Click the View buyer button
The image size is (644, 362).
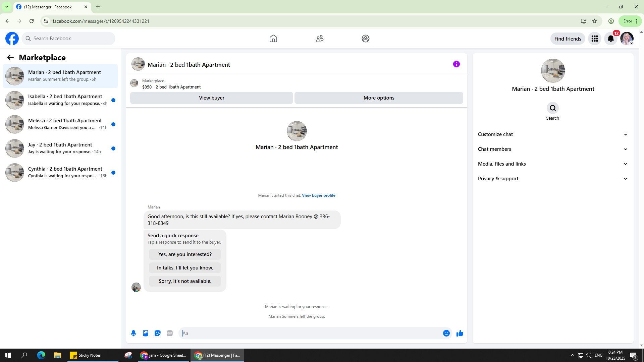click(211, 98)
